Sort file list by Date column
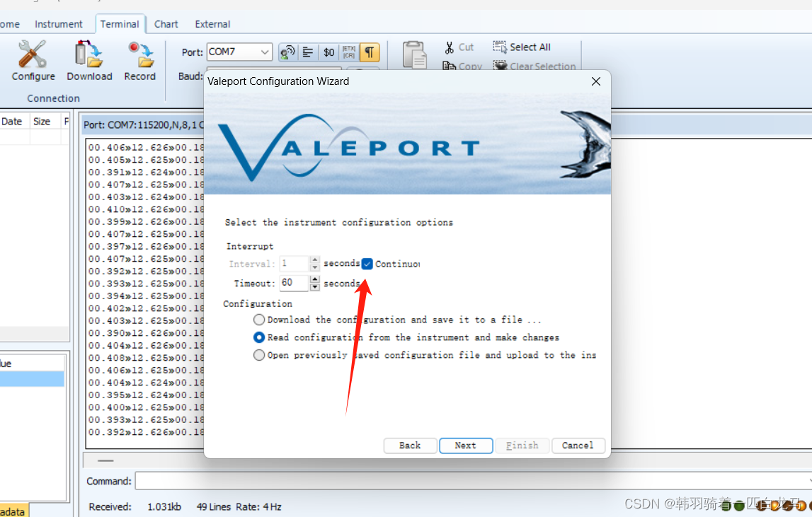The width and height of the screenshot is (812, 517). coord(12,122)
